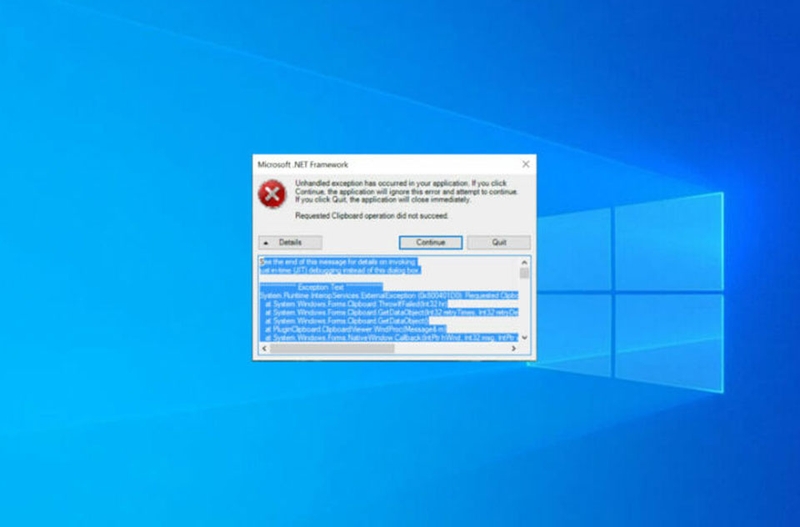Click the Continue button
The image size is (800, 527).
[431, 242]
